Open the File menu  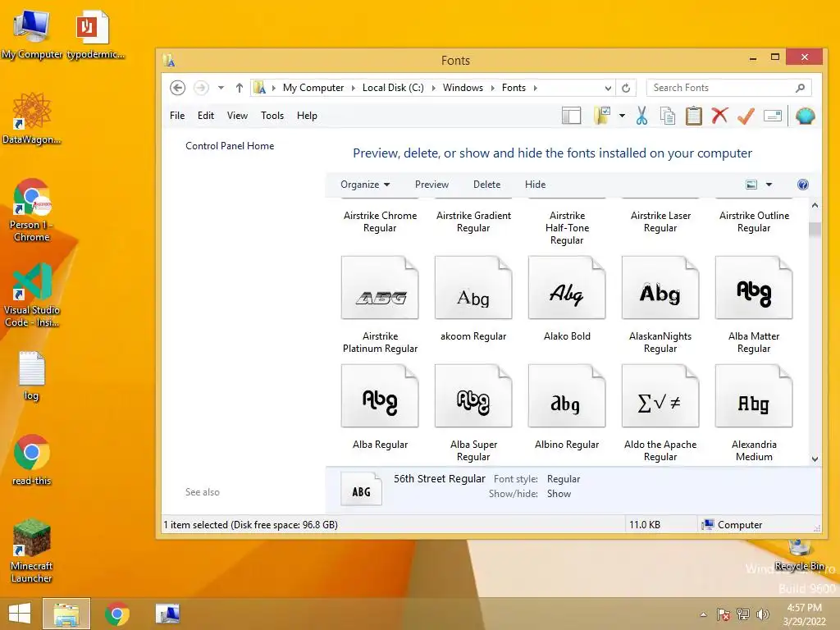[177, 116]
